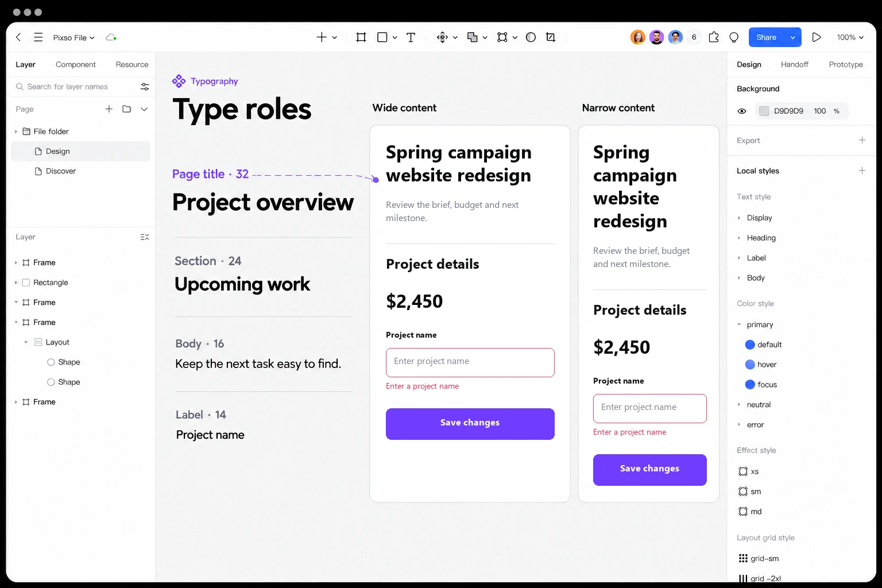Open the plugins puzzle icon

coord(714,37)
